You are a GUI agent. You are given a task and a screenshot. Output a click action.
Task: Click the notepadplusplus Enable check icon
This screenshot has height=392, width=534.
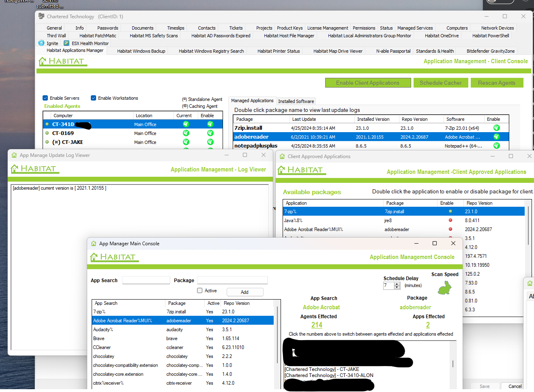pyautogui.click(x=496, y=146)
